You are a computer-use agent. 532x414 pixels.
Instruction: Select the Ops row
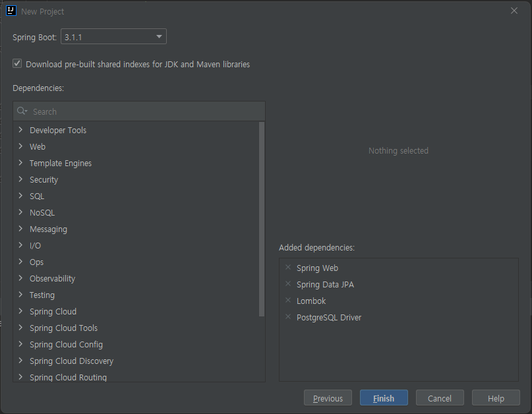click(x=136, y=262)
